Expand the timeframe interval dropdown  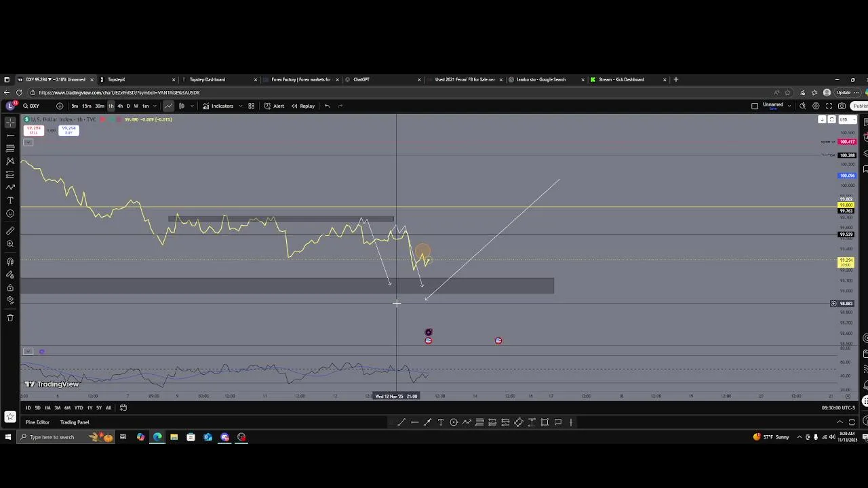[x=155, y=106]
